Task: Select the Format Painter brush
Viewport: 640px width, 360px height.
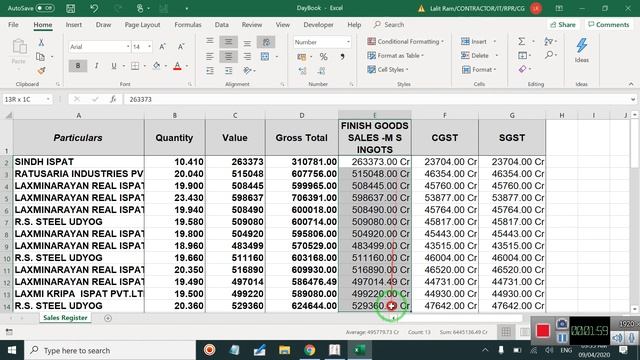Action: (41, 71)
